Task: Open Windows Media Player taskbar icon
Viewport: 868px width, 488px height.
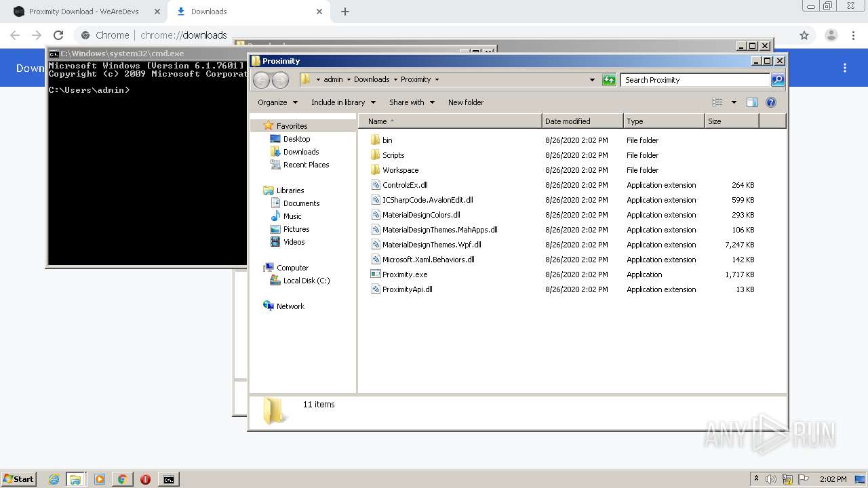Action: pos(100,479)
